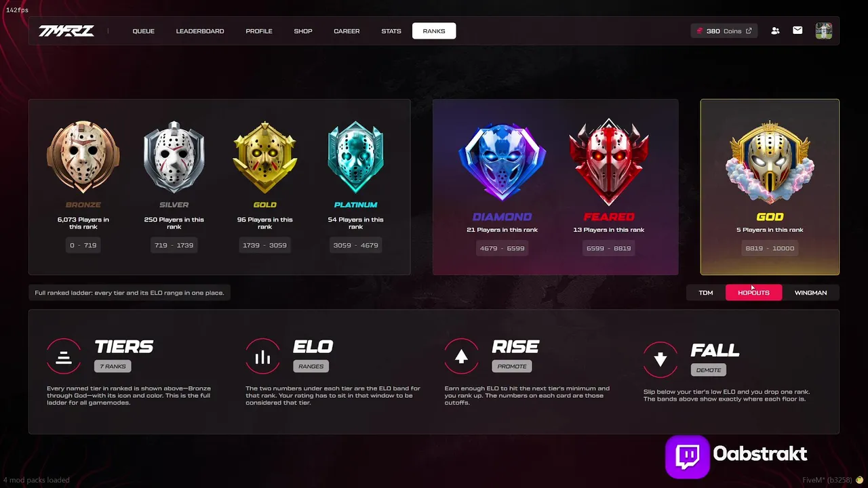Go to the Shop tab
This screenshot has height=488, width=868.
tap(303, 31)
